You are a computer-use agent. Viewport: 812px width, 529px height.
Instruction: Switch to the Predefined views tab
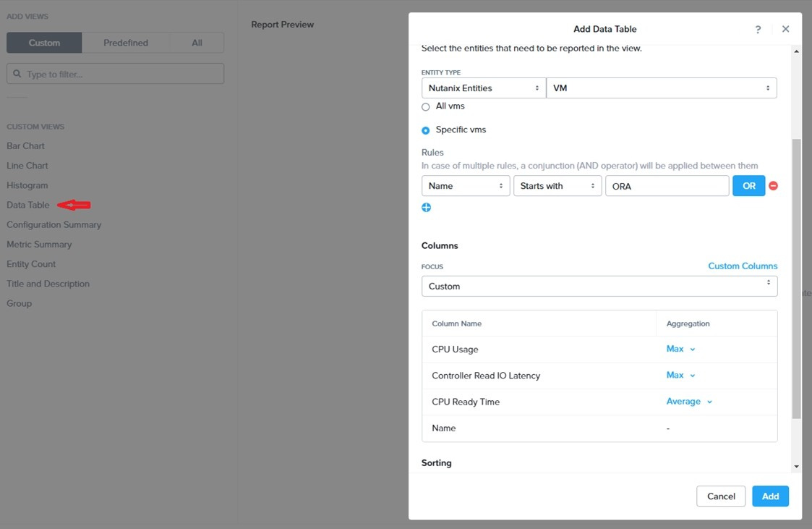tap(126, 43)
